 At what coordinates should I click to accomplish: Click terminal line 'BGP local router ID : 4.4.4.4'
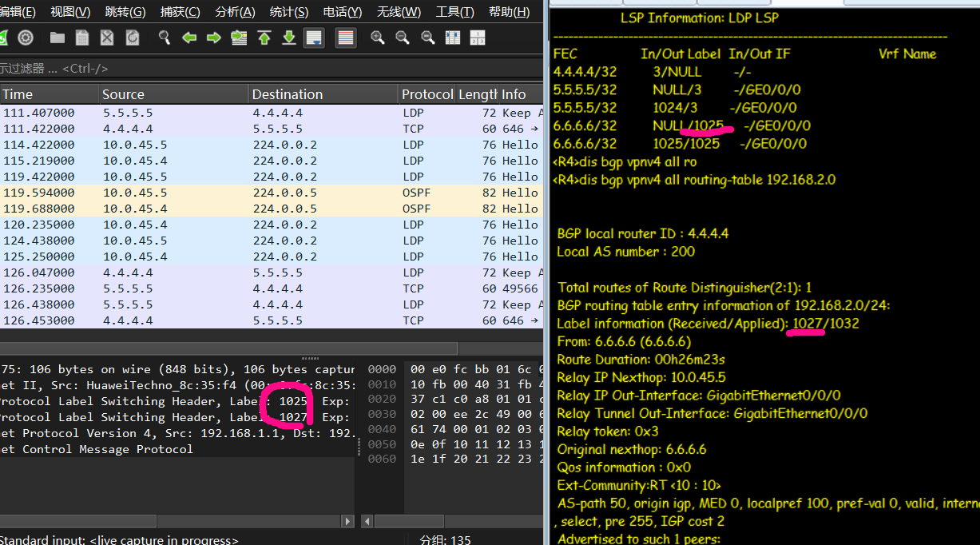(643, 233)
